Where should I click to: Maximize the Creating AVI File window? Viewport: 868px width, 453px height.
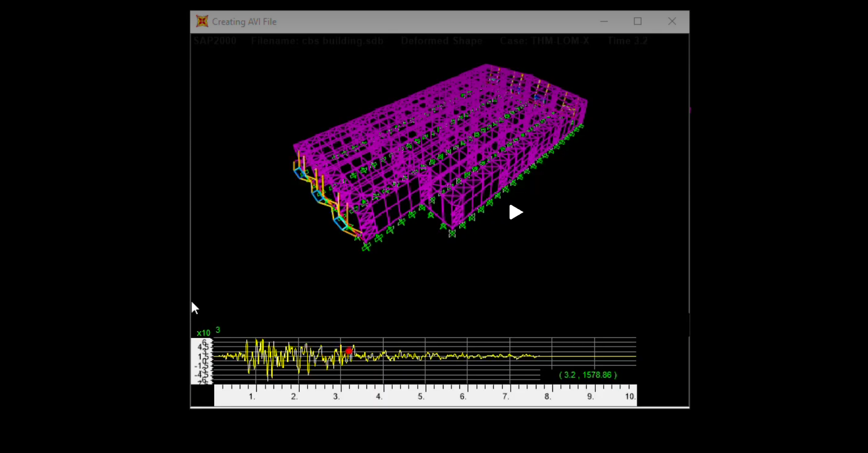pyautogui.click(x=637, y=21)
